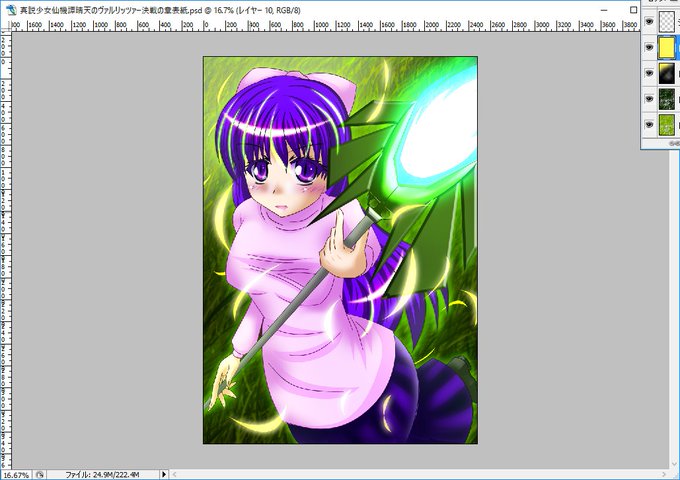Toggle visibility of the black and yellow gradient layer
Image resolution: width=680 pixels, height=480 pixels.
[649, 73]
